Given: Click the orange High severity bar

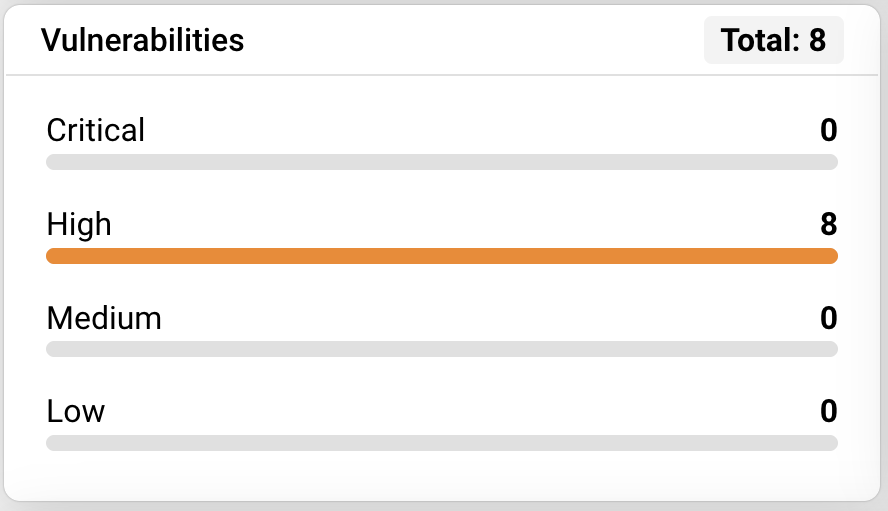Looking at the screenshot, I should pos(441,256).
